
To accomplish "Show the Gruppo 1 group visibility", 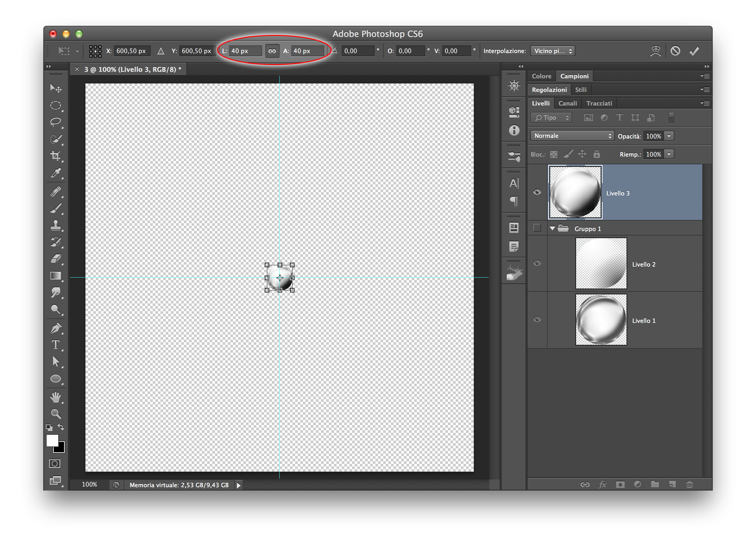I will click(x=537, y=228).
